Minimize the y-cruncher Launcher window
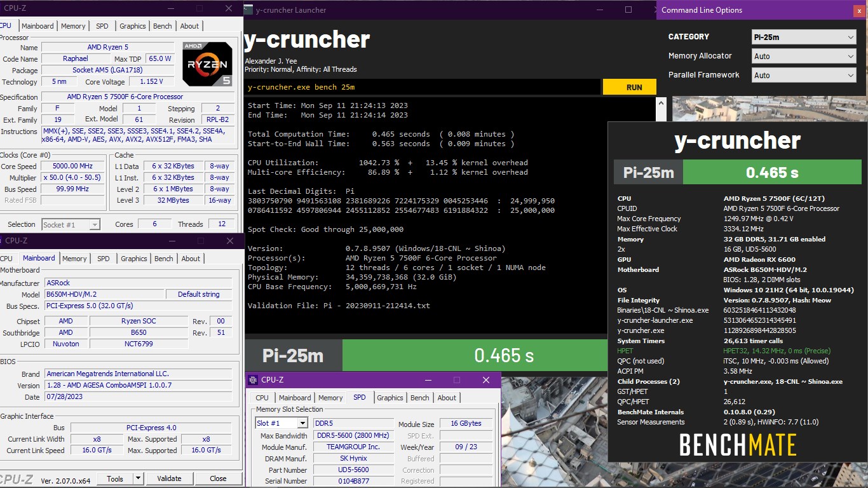The image size is (868, 488). pyautogui.click(x=599, y=10)
